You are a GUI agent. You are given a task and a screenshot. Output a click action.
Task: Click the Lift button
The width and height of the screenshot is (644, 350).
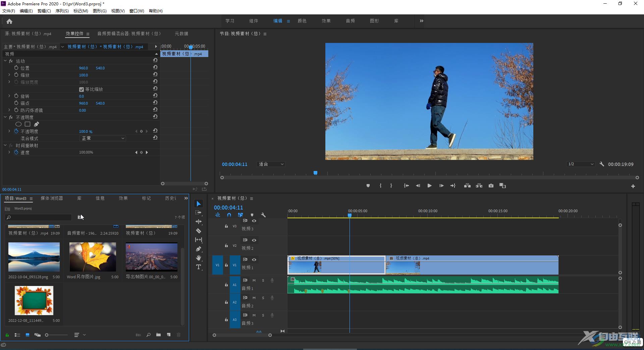click(x=467, y=186)
